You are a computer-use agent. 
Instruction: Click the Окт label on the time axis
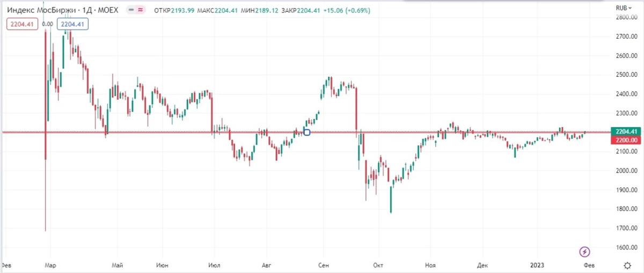(x=379, y=265)
